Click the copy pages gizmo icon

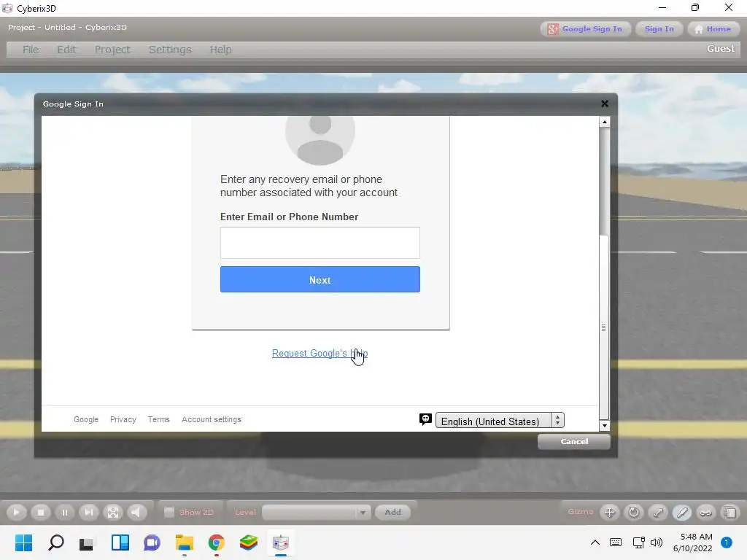(x=729, y=513)
